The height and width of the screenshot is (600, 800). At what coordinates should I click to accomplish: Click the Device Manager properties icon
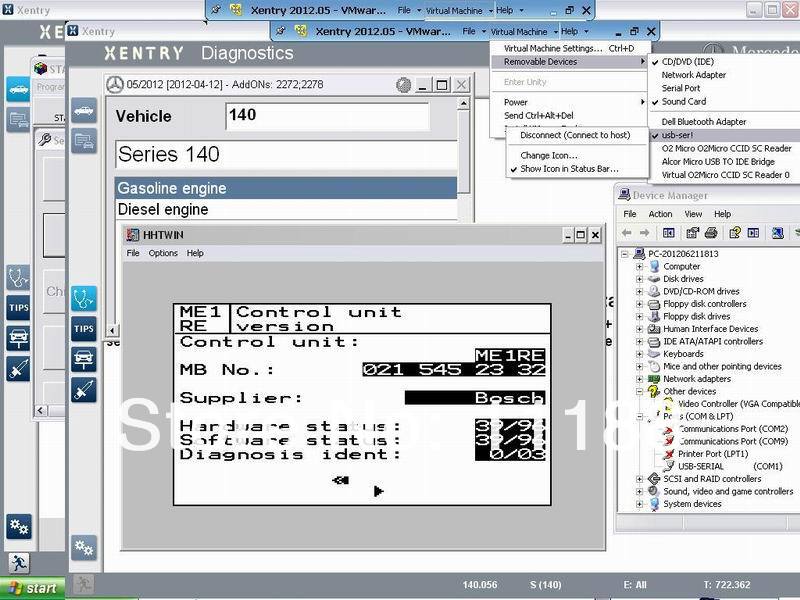pyautogui.click(x=692, y=233)
